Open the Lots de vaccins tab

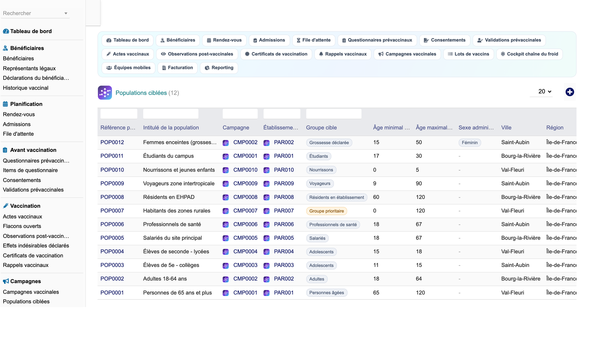(468, 54)
